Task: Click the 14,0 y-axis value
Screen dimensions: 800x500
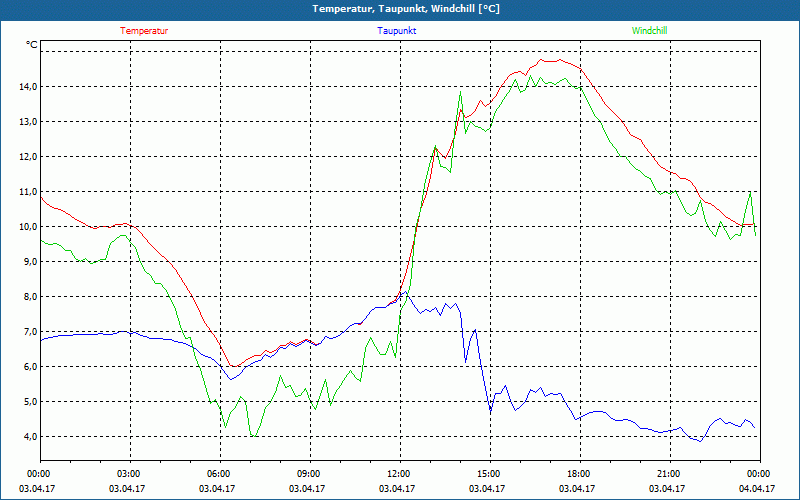Action: click(29, 87)
